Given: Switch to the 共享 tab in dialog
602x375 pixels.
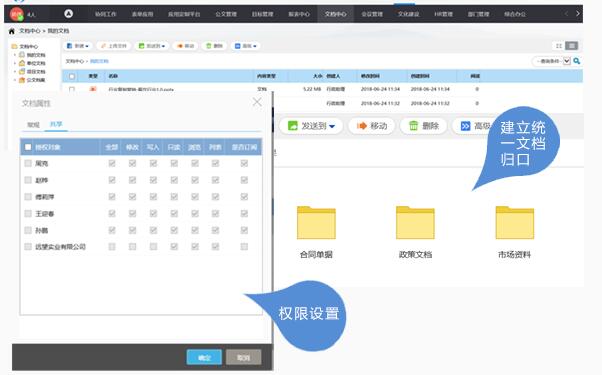Looking at the screenshot, I should click(56, 124).
